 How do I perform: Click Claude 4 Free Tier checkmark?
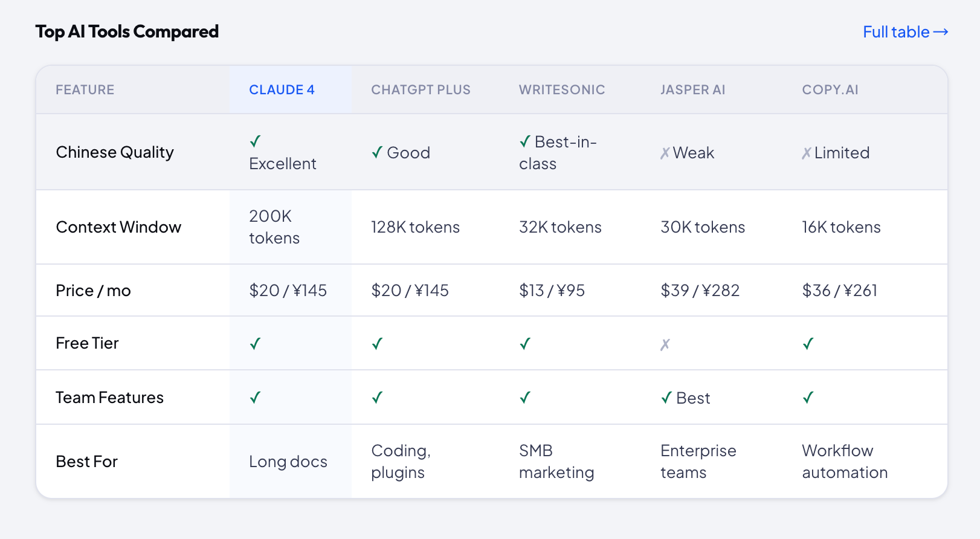click(256, 344)
